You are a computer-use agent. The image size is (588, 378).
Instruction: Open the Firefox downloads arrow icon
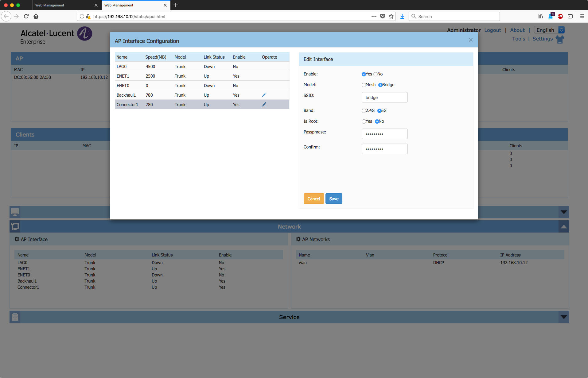(402, 16)
